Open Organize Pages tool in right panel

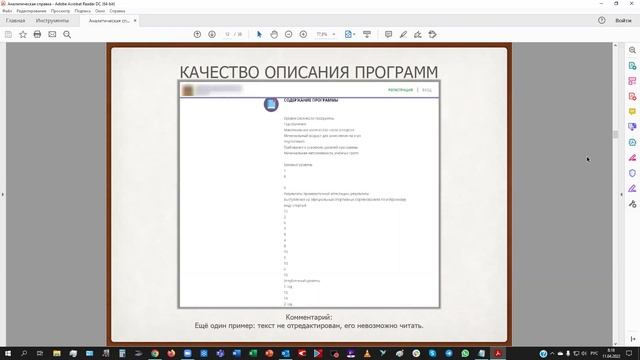click(x=632, y=81)
